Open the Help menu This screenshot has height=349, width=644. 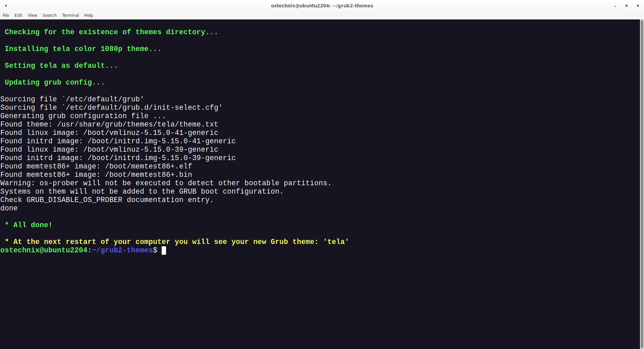tap(88, 15)
